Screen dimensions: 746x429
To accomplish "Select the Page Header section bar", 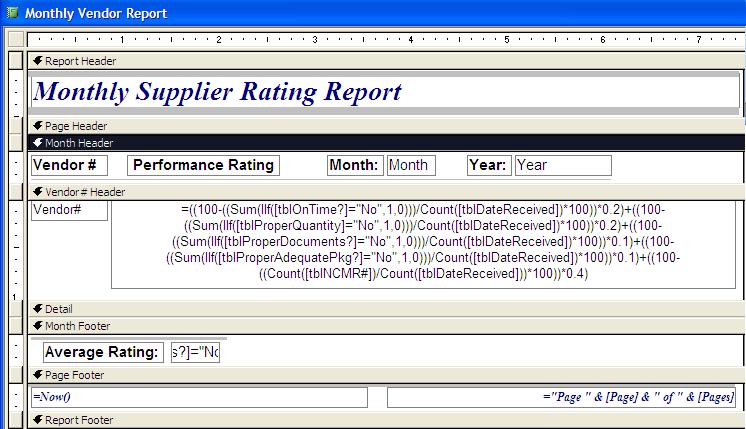I will (386, 126).
